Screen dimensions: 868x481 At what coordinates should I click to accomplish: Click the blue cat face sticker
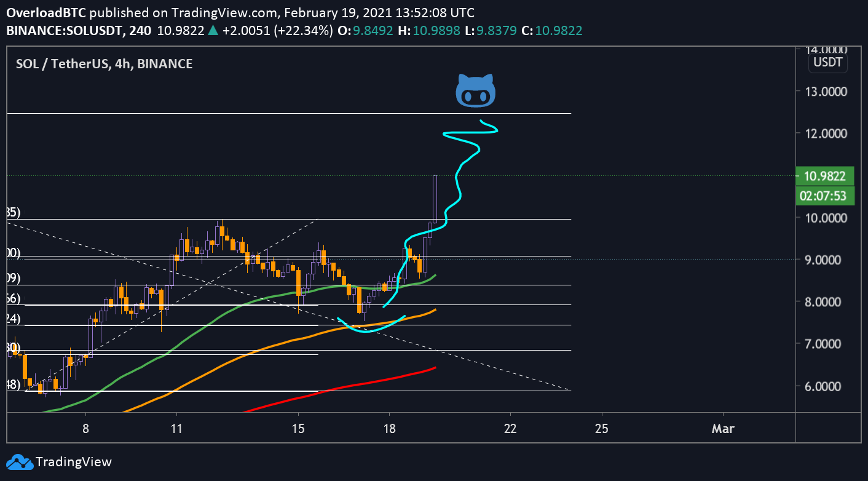point(475,90)
